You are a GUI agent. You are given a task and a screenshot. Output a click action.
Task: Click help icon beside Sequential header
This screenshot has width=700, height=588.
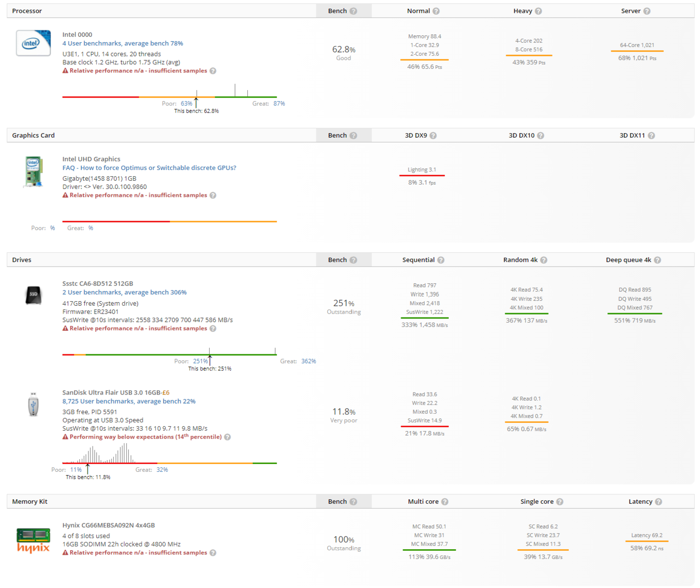441,260
